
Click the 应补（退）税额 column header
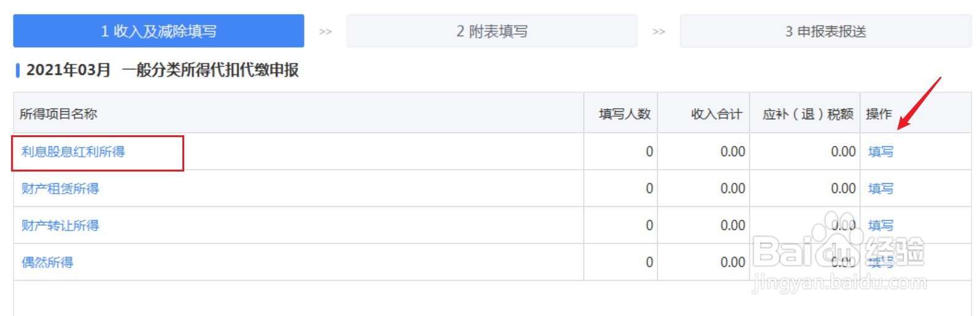[x=807, y=114]
